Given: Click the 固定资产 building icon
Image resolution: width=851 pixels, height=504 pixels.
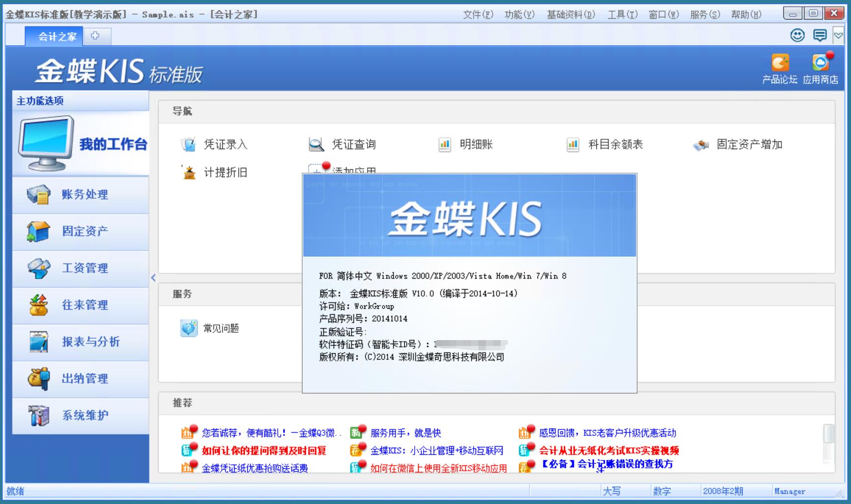Looking at the screenshot, I should (x=39, y=231).
